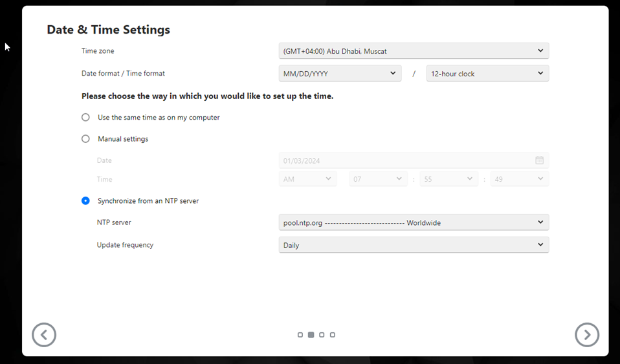Click the fourth step page indicator dot
The image size is (620, 364).
(333, 335)
